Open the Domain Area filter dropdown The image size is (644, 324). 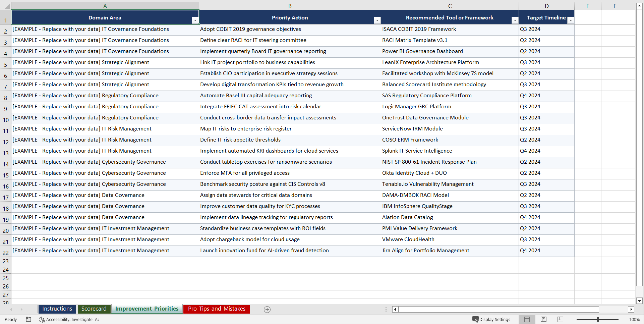click(x=195, y=20)
